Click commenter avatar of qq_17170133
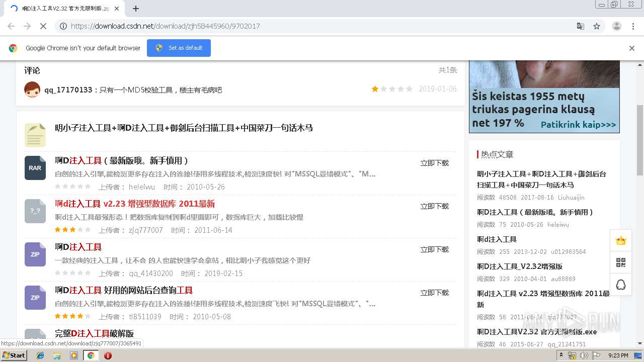This screenshot has height=362, width=644. point(32,89)
